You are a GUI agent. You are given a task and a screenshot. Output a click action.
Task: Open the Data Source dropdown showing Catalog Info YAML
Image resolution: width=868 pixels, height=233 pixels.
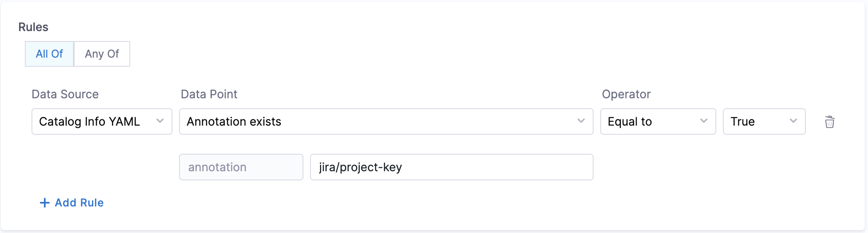point(95,121)
